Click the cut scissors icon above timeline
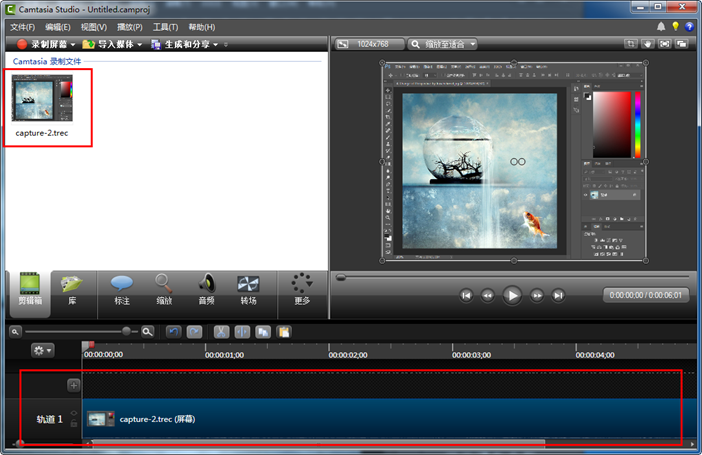The height and width of the screenshot is (455, 702). [220, 331]
